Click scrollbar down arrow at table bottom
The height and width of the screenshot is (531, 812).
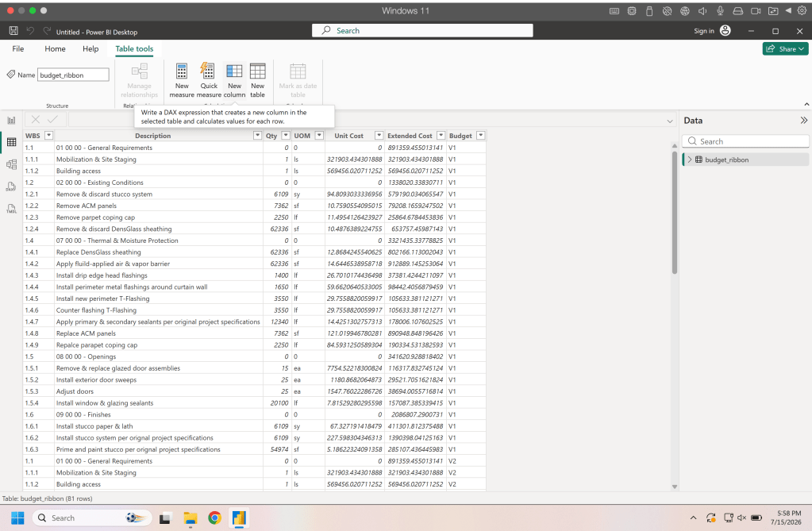coord(674,487)
